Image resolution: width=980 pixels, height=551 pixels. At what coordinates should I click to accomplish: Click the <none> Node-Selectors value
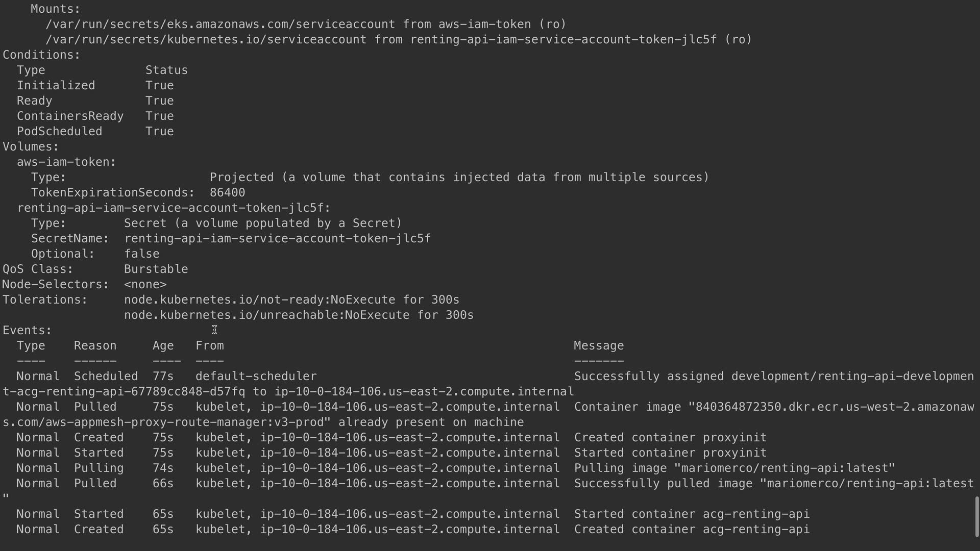tap(145, 285)
